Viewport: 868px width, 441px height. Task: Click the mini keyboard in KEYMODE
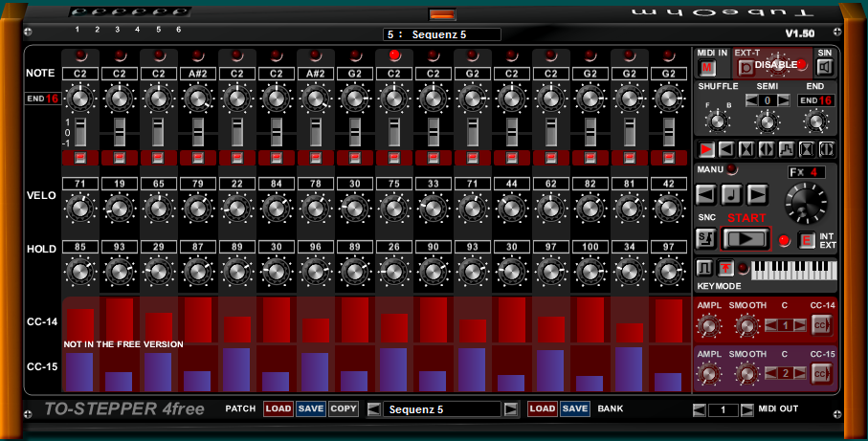pos(793,270)
